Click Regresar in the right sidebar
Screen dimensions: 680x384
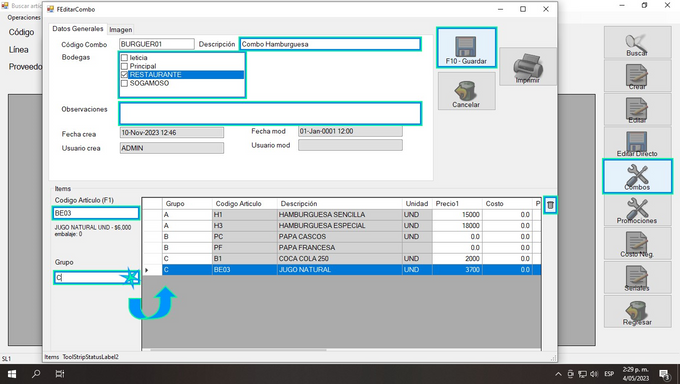tap(637, 311)
